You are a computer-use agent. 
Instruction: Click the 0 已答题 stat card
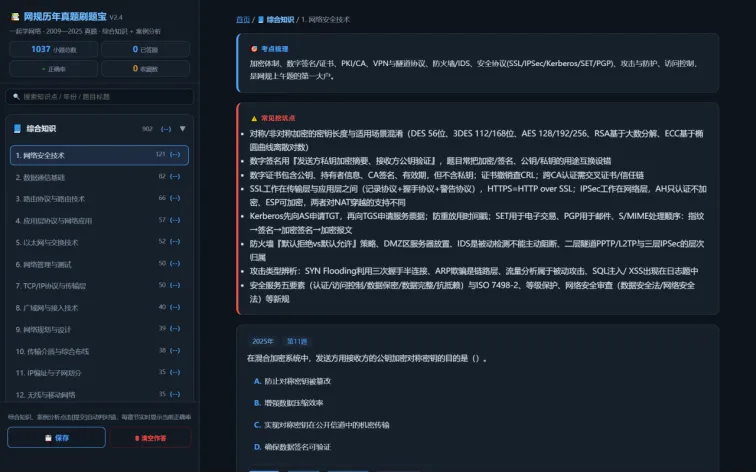click(145, 49)
